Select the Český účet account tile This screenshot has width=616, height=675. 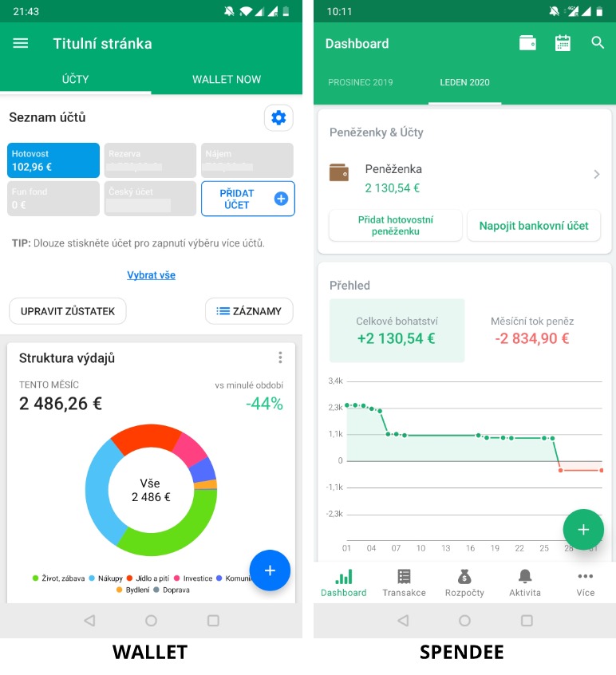click(150, 199)
